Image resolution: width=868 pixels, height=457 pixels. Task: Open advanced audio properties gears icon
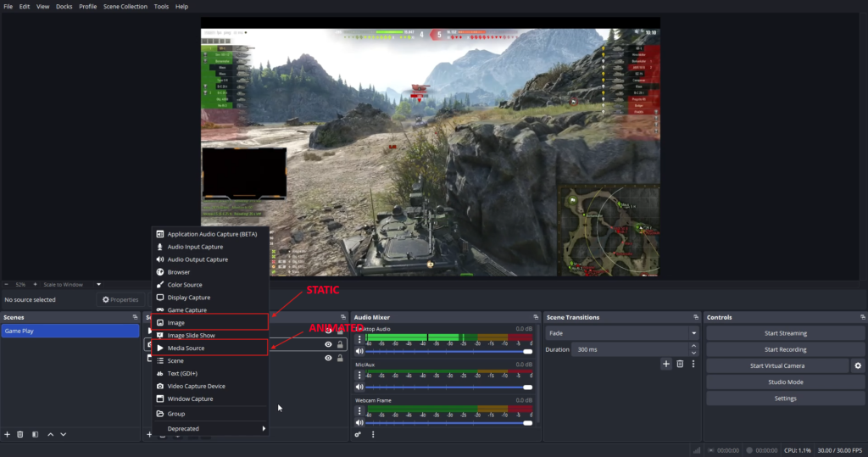(x=359, y=435)
